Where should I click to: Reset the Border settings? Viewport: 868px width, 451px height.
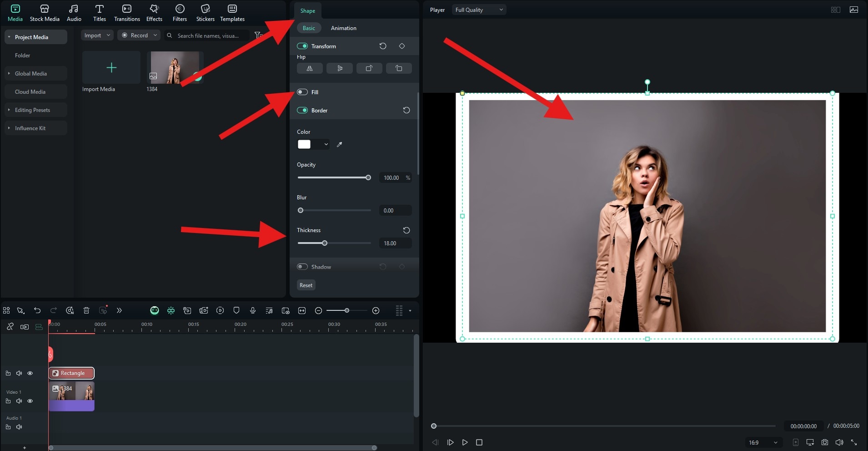pos(406,111)
